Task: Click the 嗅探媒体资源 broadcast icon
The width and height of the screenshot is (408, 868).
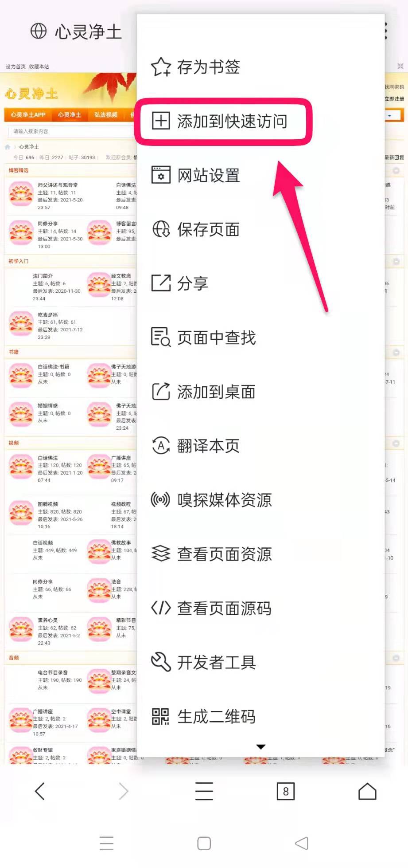Action: click(160, 500)
